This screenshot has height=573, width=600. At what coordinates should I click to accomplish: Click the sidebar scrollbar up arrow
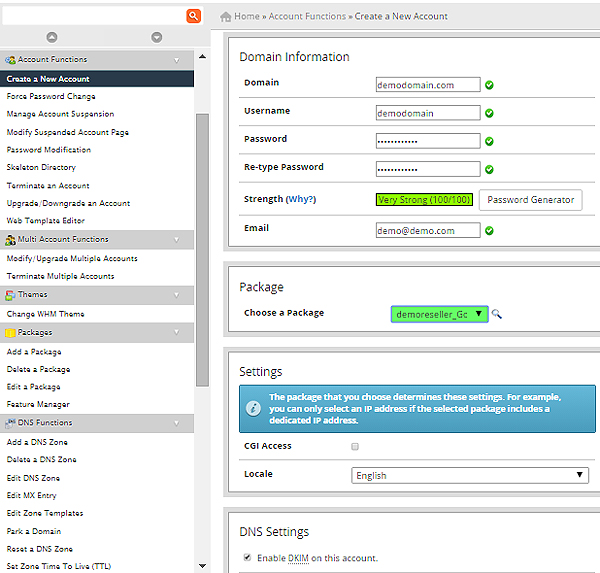point(202,57)
